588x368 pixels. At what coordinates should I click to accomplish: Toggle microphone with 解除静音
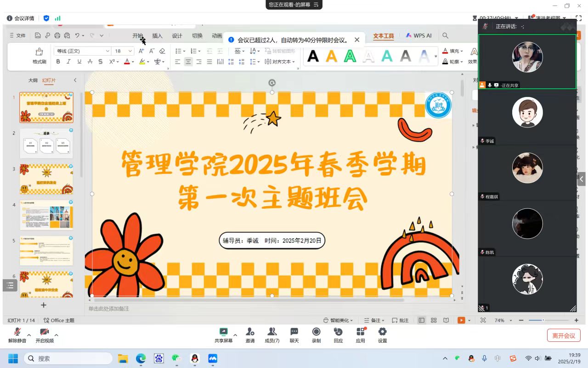click(x=17, y=332)
